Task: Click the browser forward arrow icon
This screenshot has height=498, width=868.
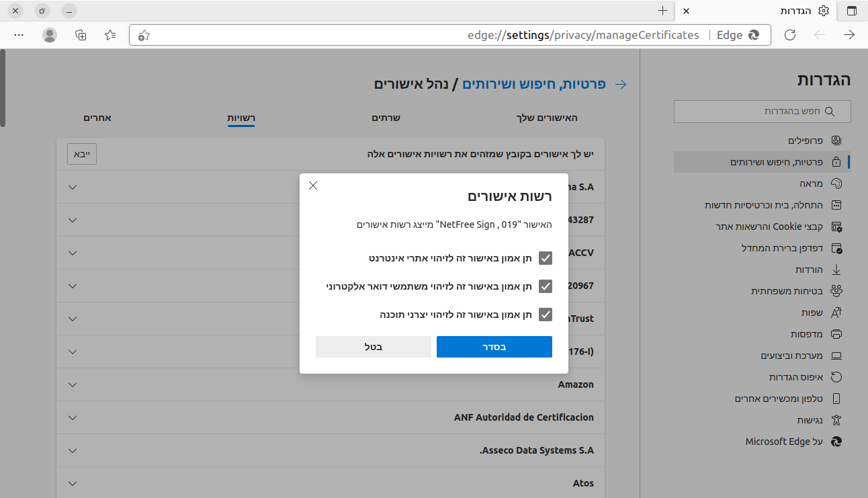Action: (x=849, y=35)
